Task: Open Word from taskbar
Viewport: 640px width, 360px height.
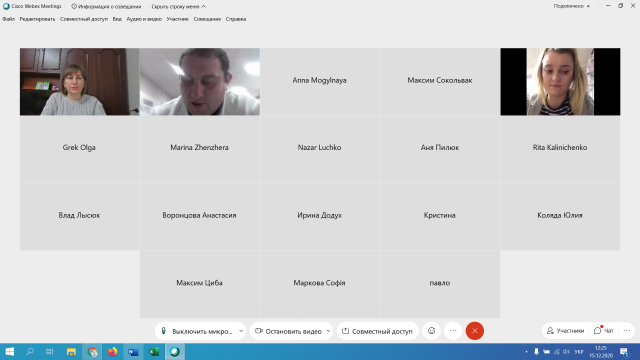Action: [133, 351]
